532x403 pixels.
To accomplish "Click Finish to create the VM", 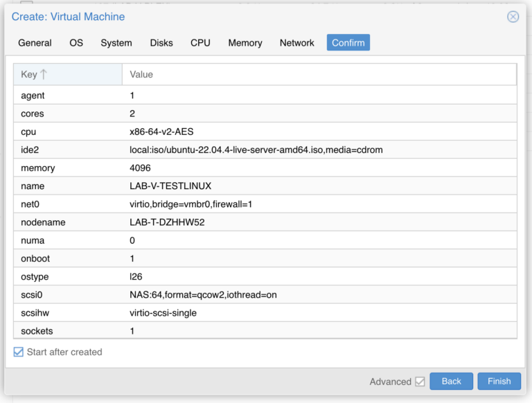I will click(x=499, y=382).
